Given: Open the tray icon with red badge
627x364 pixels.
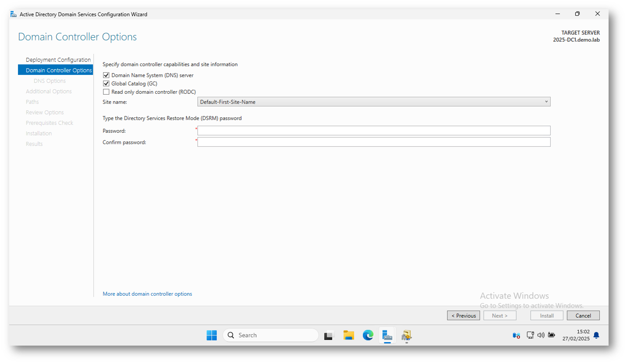Looking at the screenshot, I should [x=517, y=336].
